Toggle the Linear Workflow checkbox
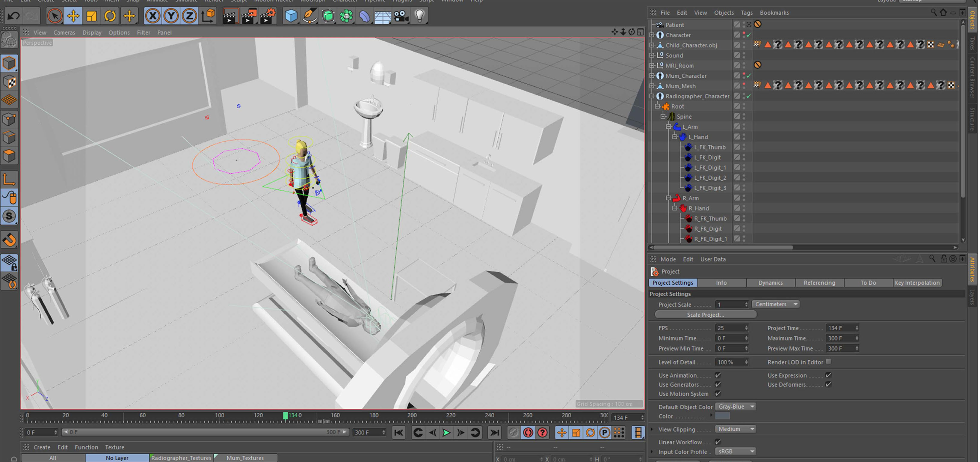This screenshot has height=462, width=980. (x=718, y=442)
